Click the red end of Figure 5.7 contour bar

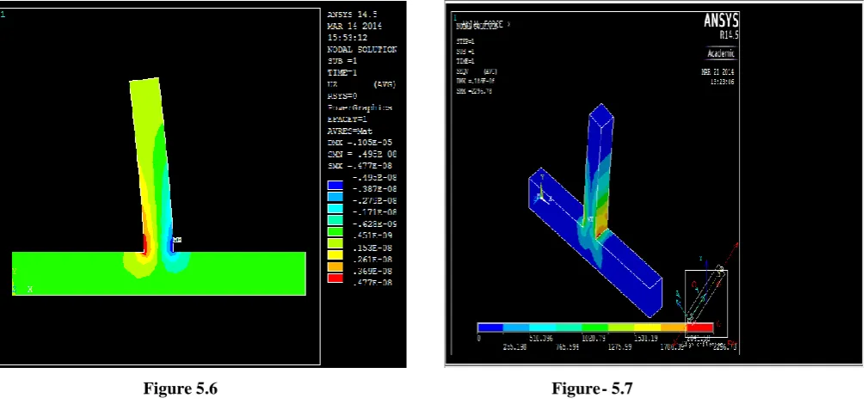click(699, 327)
